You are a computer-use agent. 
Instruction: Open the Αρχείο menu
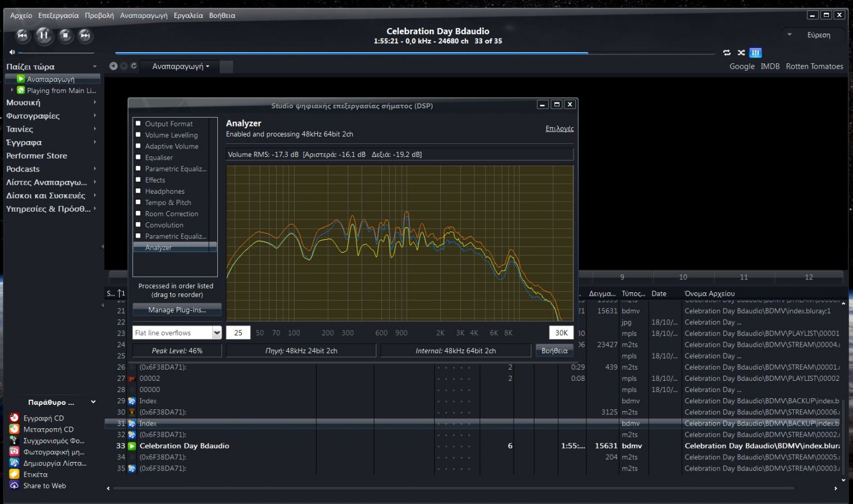pos(21,16)
